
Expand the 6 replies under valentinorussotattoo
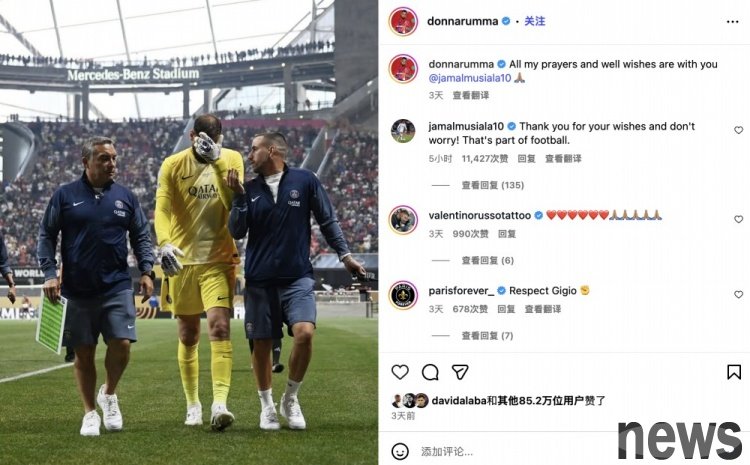(x=487, y=261)
